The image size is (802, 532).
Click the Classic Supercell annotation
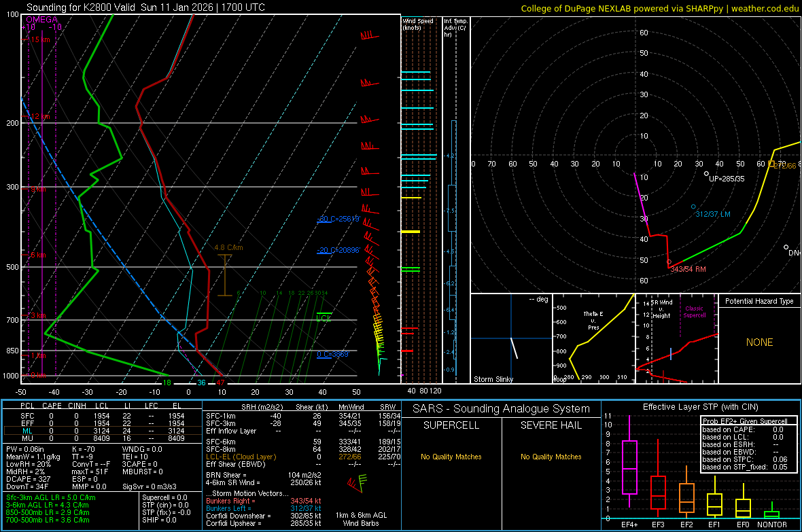694,312
